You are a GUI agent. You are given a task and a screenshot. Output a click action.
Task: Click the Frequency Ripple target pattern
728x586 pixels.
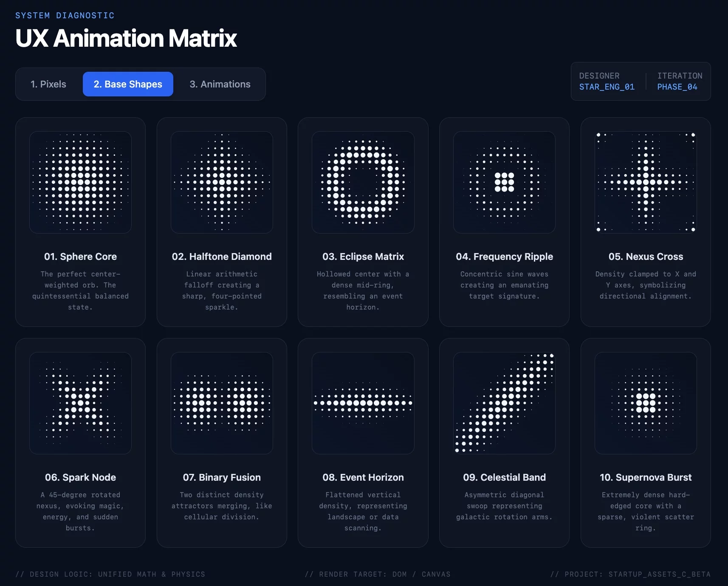point(504,182)
